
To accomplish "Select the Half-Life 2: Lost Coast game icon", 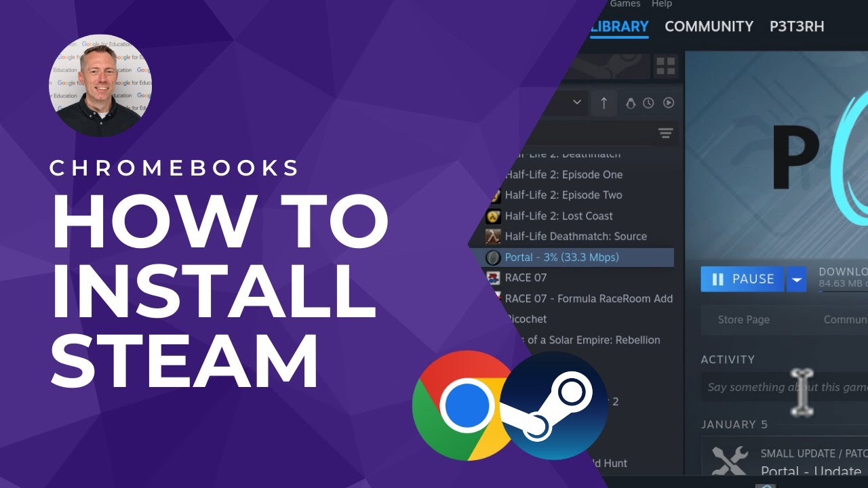I will tap(492, 216).
